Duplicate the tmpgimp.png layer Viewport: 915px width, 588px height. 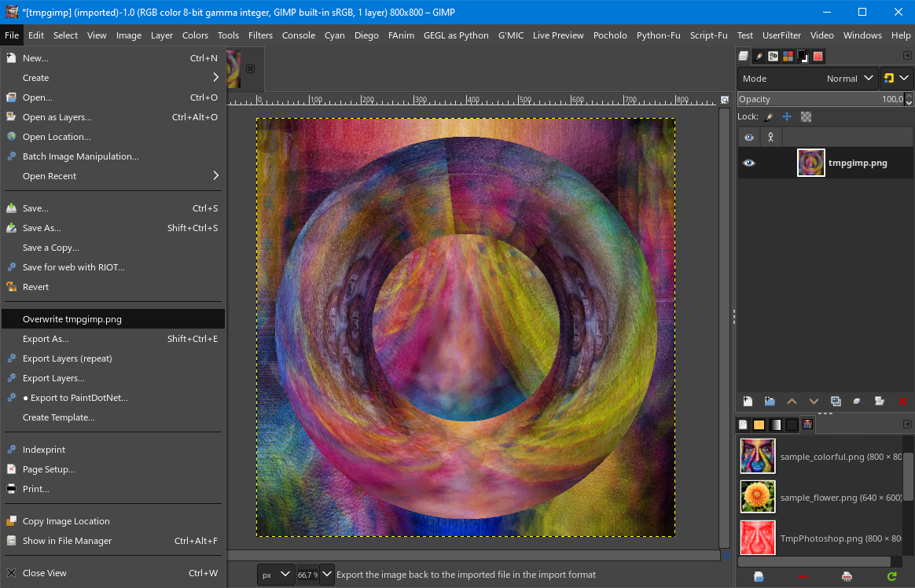point(836,402)
